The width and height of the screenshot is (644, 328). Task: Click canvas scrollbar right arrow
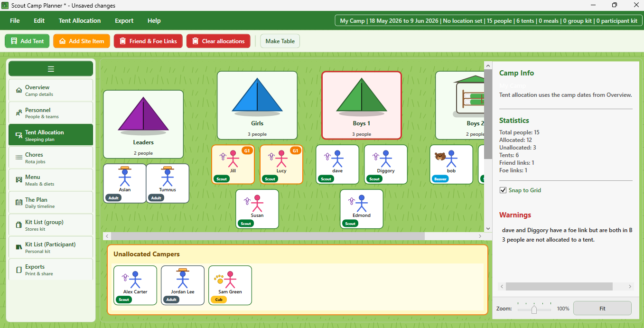coord(480,236)
